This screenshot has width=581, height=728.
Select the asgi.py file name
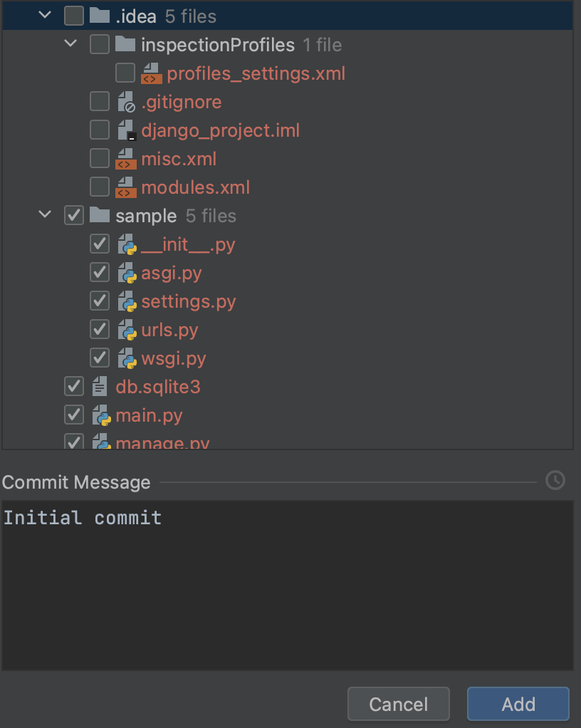(x=171, y=274)
